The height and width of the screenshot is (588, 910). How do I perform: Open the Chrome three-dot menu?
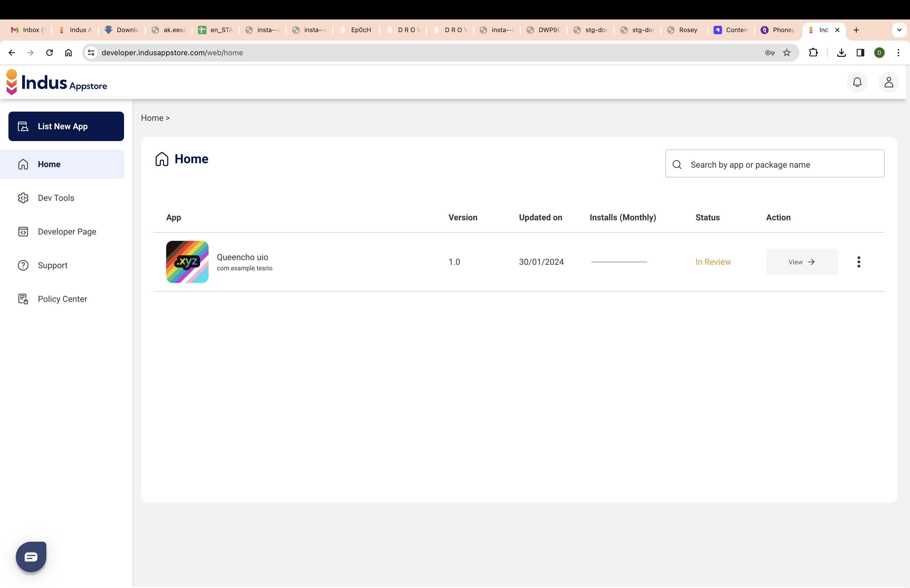click(898, 53)
